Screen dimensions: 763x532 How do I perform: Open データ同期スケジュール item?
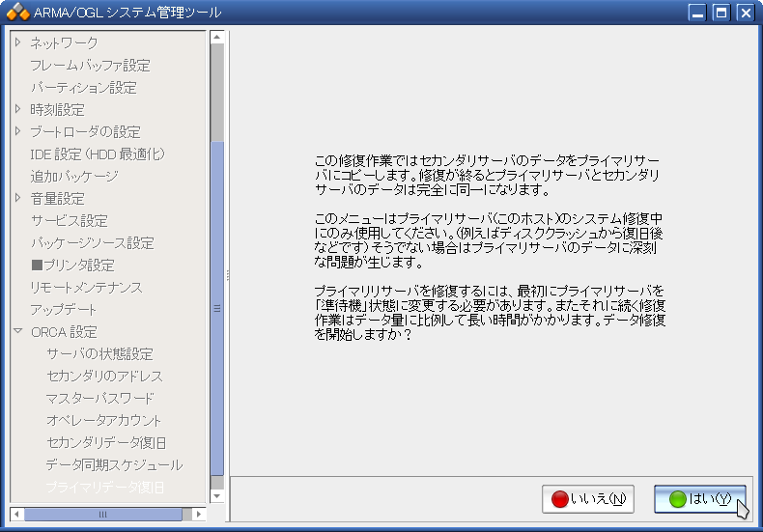(x=113, y=464)
